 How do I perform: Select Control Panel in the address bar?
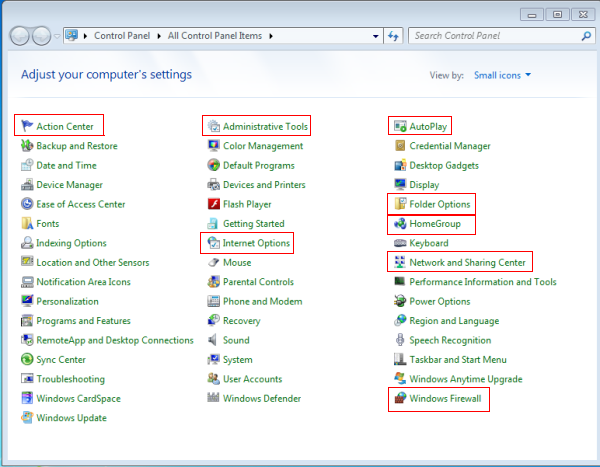[122, 36]
